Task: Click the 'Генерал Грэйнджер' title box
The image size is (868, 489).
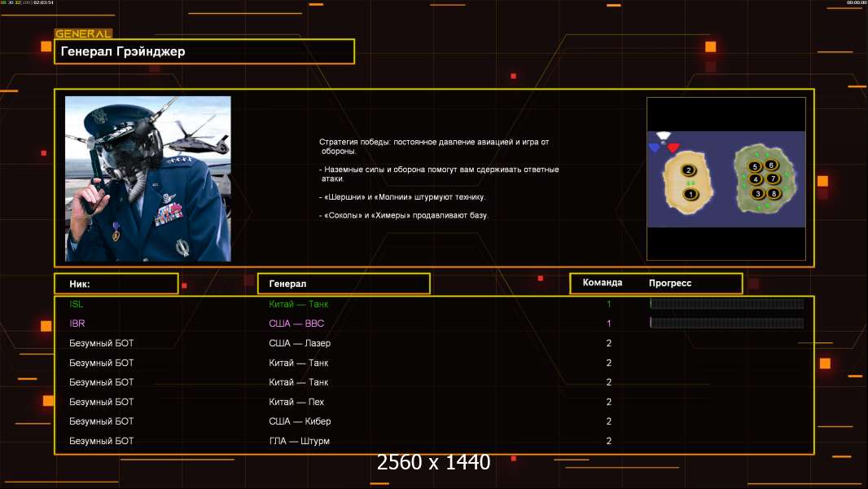Action: [x=204, y=51]
